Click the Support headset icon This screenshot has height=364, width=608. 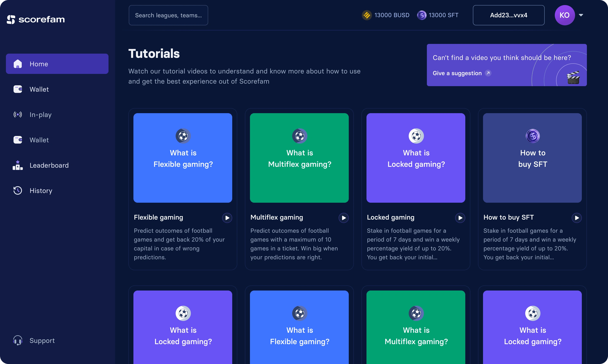pyautogui.click(x=18, y=340)
